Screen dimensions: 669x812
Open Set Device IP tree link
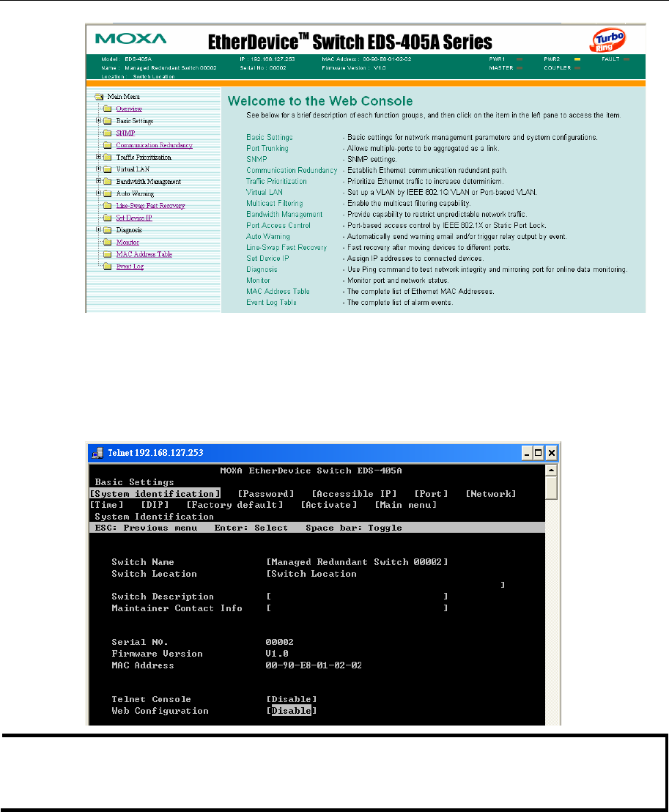[x=134, y=218]
